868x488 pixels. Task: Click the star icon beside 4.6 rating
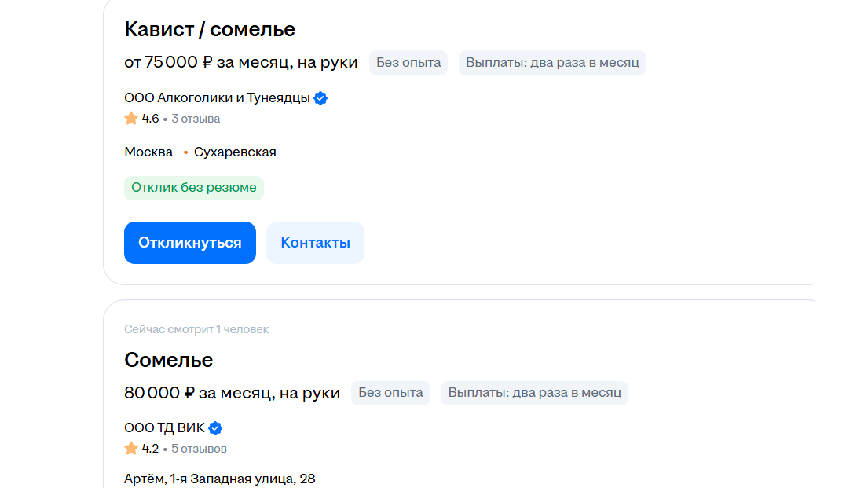tap(131, 119)
